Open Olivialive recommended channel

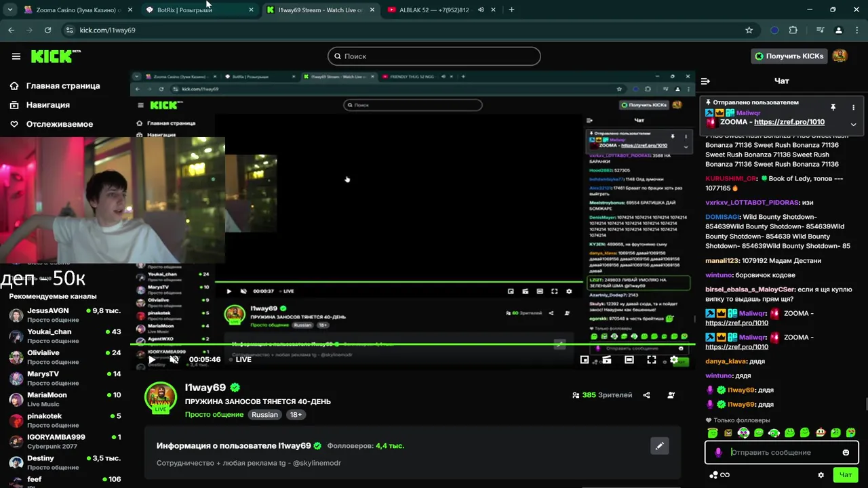click(x=65, y=357)
